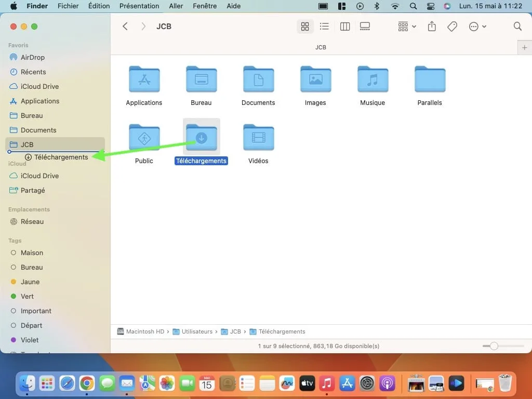Open Bureau under Favoris in sidebar
This screenshot has width=532, height=399.
click(32, 116)
